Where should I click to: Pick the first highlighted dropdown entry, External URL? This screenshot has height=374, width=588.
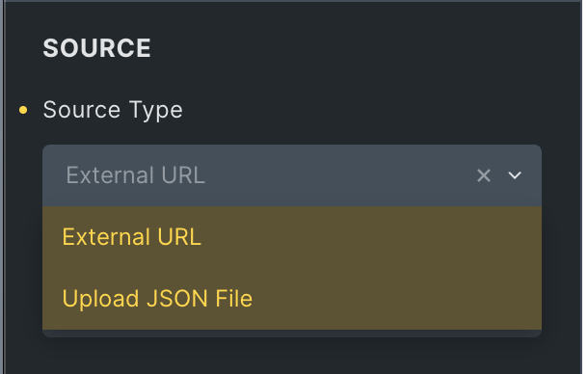click(x=292, y=237)
